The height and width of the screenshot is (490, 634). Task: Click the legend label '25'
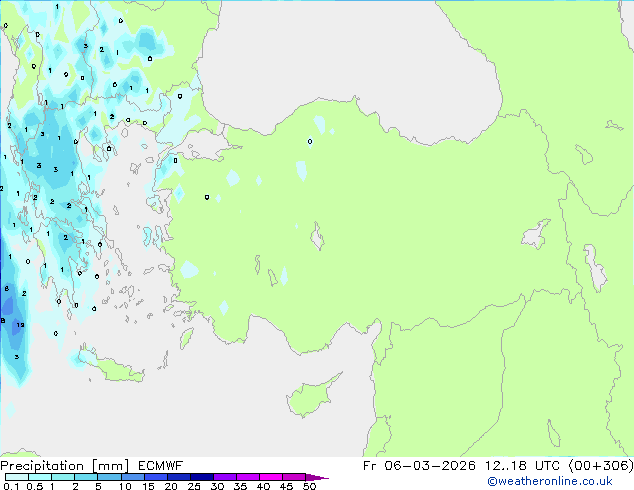click(194, 486)
